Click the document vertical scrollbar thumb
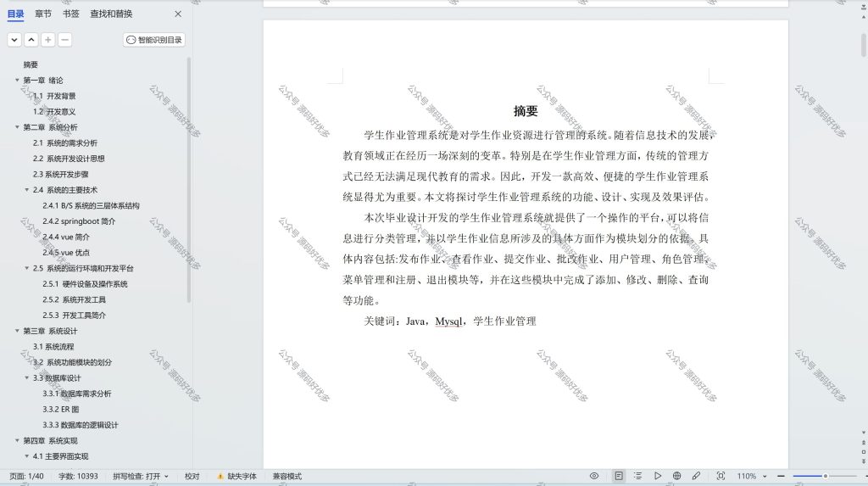This screenshot has width=868, height=486. [864, 46]
